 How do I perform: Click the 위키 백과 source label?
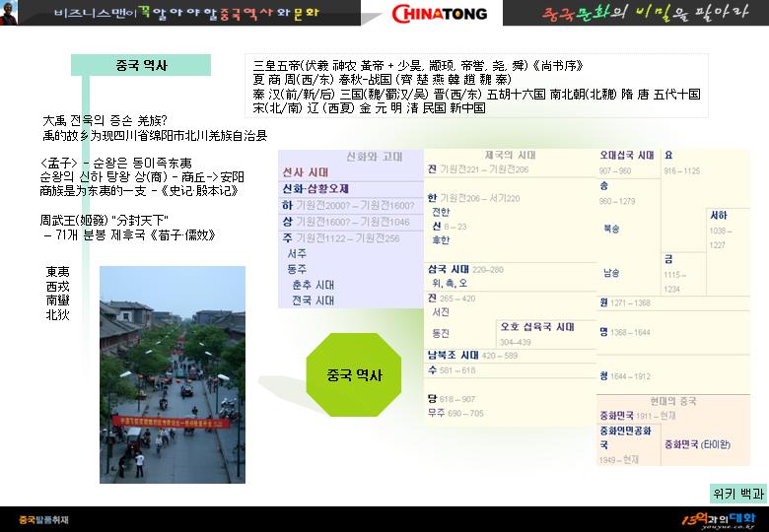(x=738, y=494)
